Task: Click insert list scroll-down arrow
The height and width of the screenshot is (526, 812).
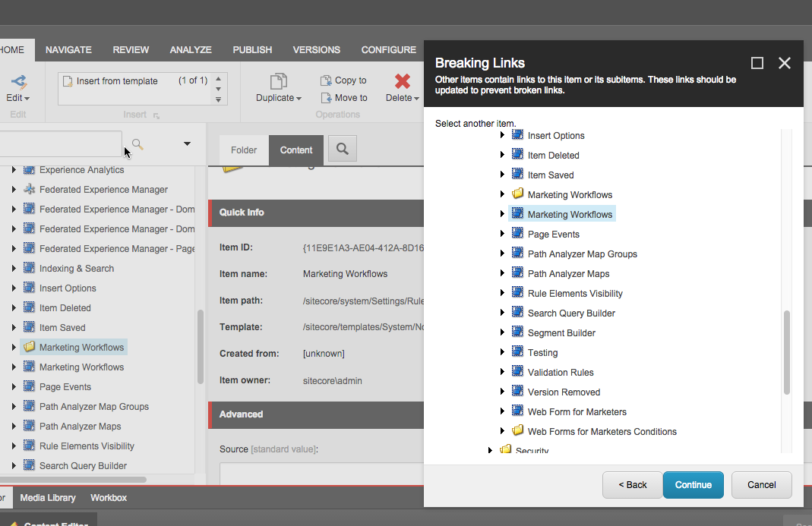Action: [219, 89]
